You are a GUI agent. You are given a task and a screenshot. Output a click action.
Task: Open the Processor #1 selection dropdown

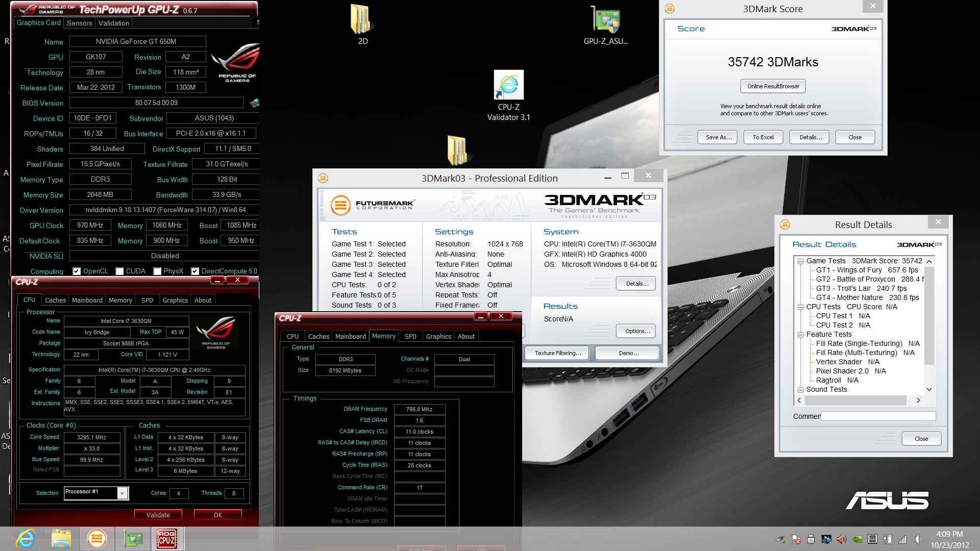(x=122, y=493)
